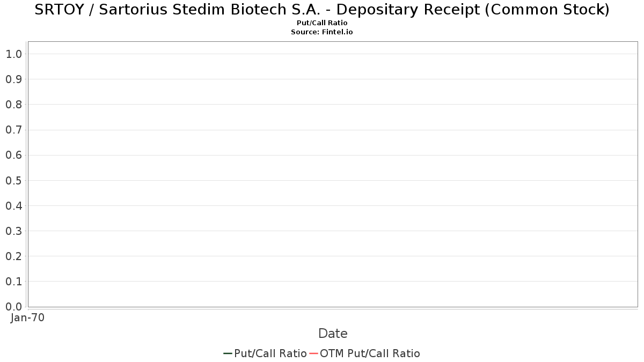644x362 pixels.
Task: Click the Put/Call Ratio subtitle text
Action: coord(322,23)
